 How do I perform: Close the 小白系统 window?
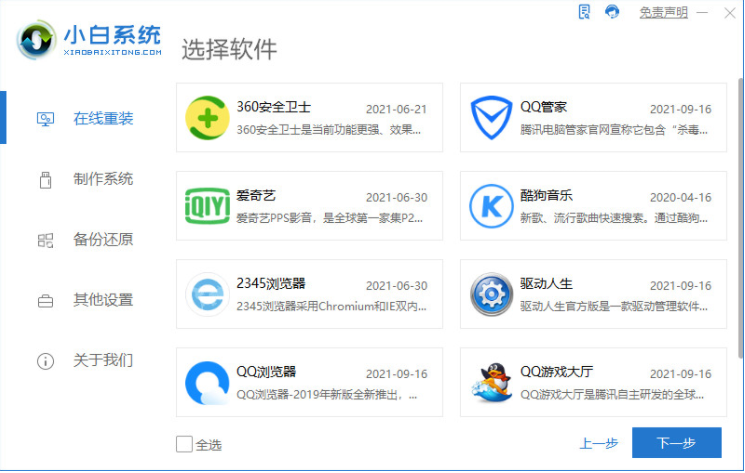[730, 13]
